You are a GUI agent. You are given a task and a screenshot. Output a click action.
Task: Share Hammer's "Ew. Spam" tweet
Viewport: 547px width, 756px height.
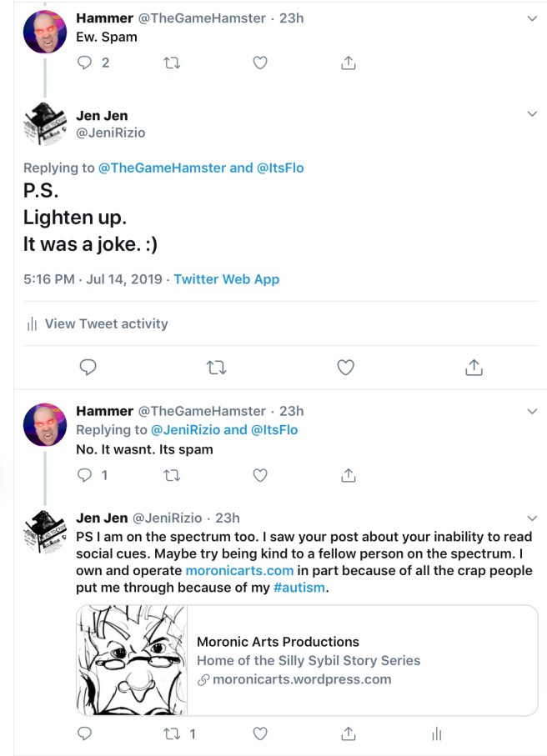(x=349, y=63)
